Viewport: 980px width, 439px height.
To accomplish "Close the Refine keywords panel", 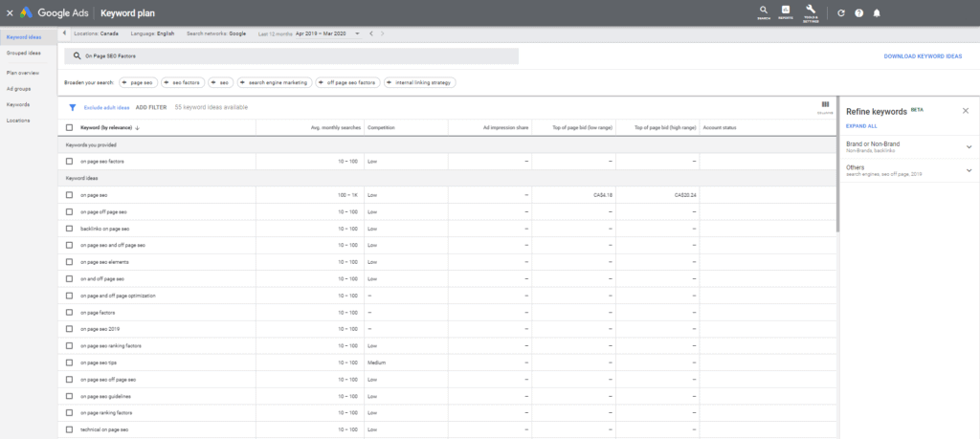I will pos(966,111).
